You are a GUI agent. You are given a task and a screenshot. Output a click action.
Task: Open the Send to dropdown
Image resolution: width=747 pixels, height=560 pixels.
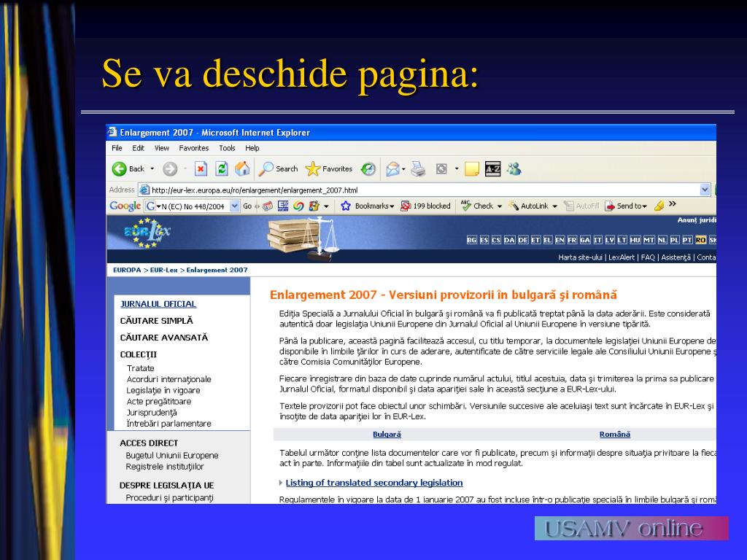(626, 206)
